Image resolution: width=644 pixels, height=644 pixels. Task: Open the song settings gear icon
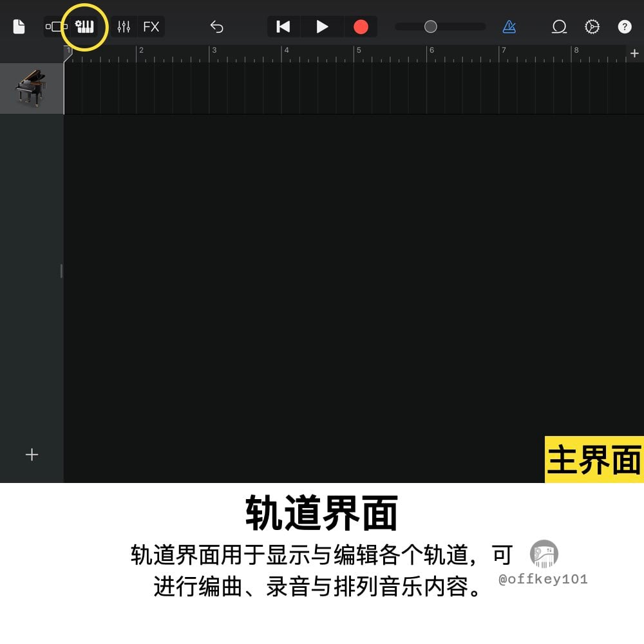coord(592,26)
